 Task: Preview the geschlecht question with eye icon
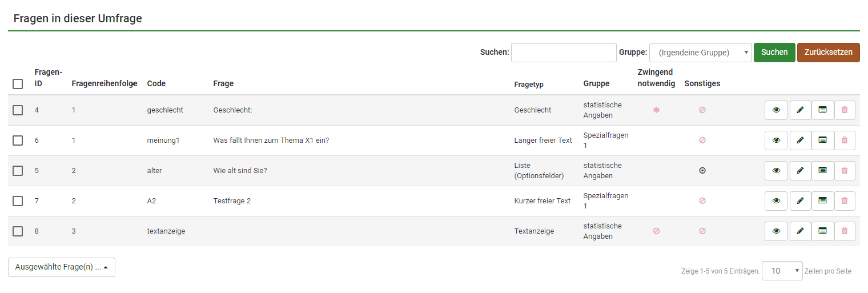point(775,110)
